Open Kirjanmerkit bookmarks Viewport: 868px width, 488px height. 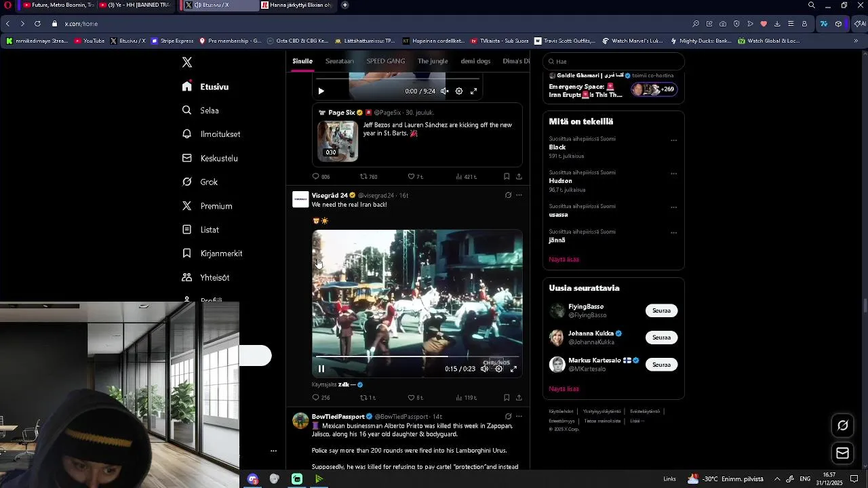(212, 253)
